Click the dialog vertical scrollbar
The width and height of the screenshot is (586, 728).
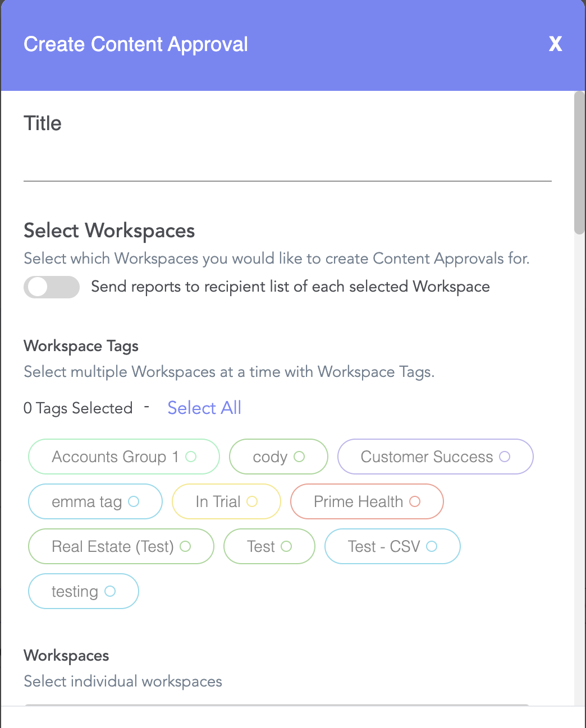click(x=580, y=163)
